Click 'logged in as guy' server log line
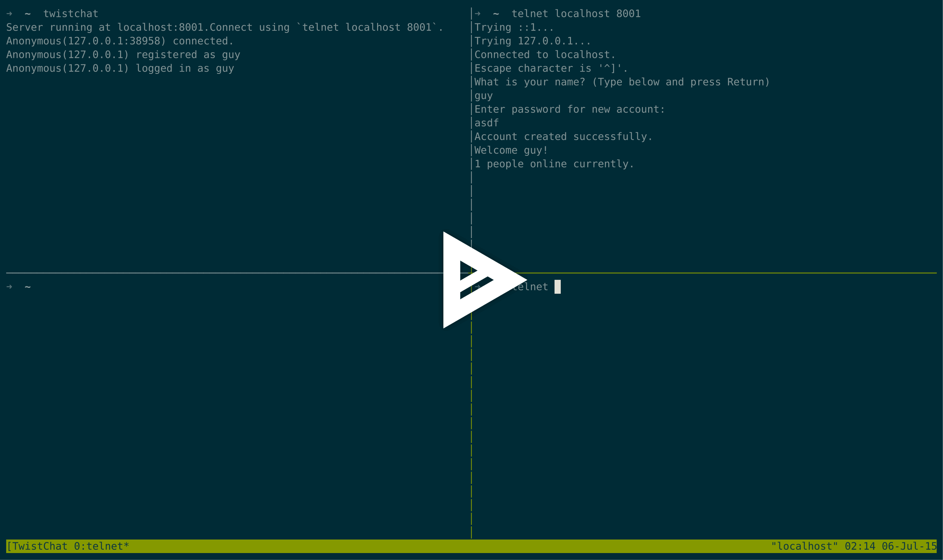The width and height of the screenshot is (943, 560). pos(120,68)
